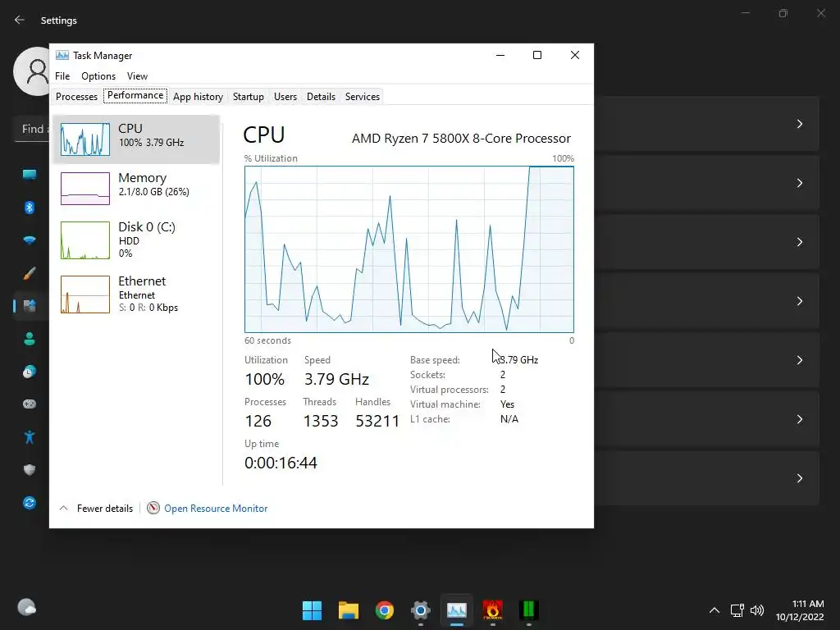The height and width of the screenshot is (630, 840).
Task: Collapse Task Manager with Fewer details
Action: tap(96, 509)
